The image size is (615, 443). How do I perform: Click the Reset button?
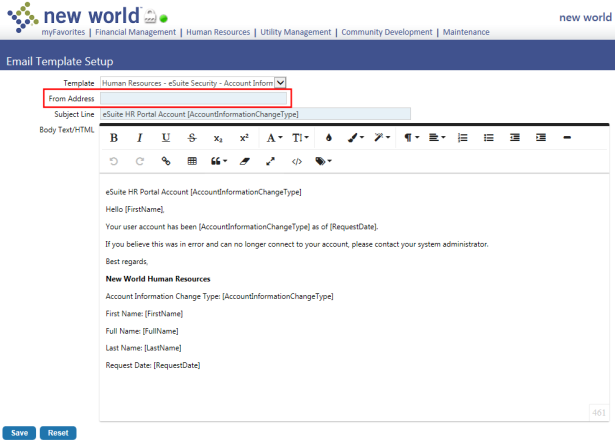point(58,433)
